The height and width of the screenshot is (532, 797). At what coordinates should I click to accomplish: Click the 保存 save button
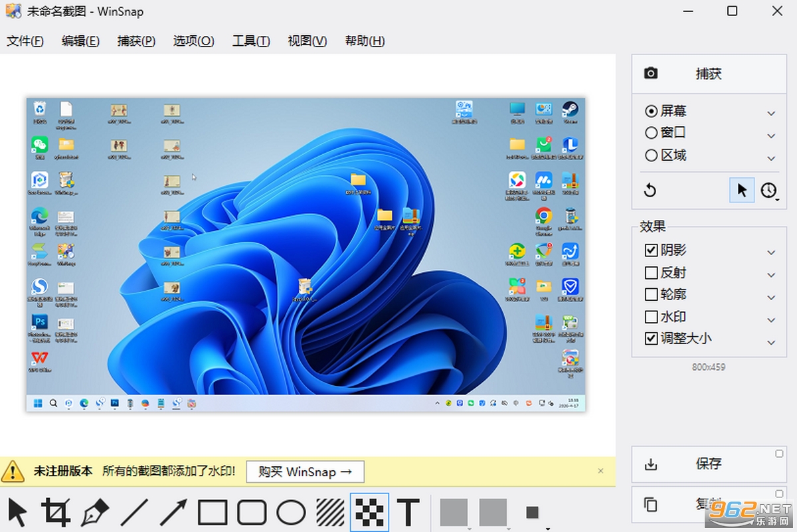709,464
